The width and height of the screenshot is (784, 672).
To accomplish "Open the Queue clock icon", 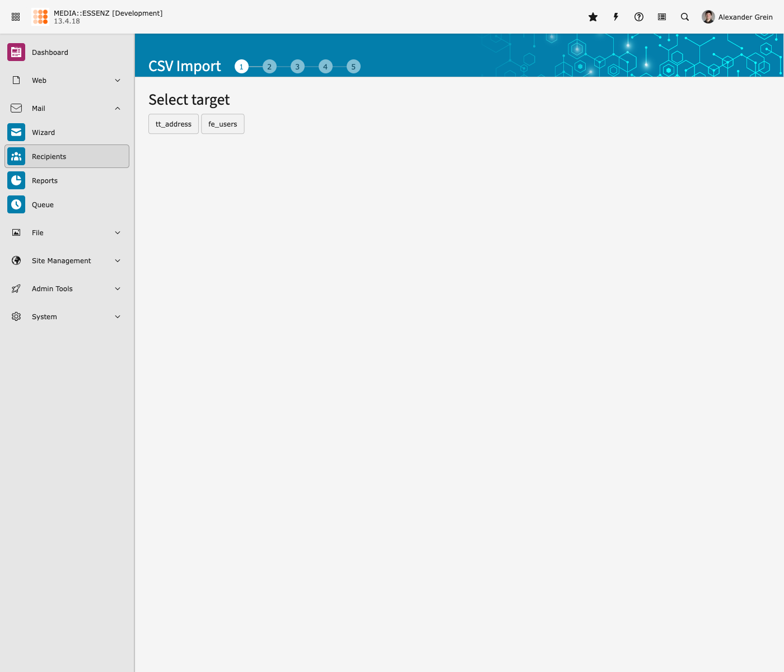I will point(16,204).
